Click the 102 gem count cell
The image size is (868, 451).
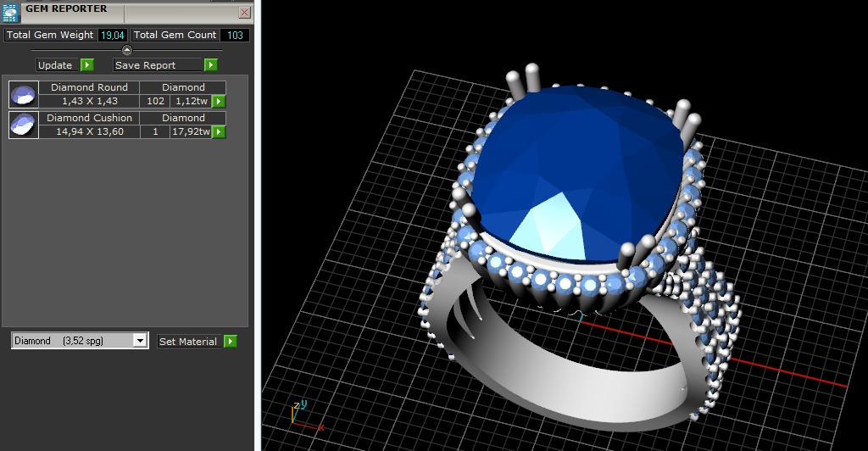click(x=155, y=101)
